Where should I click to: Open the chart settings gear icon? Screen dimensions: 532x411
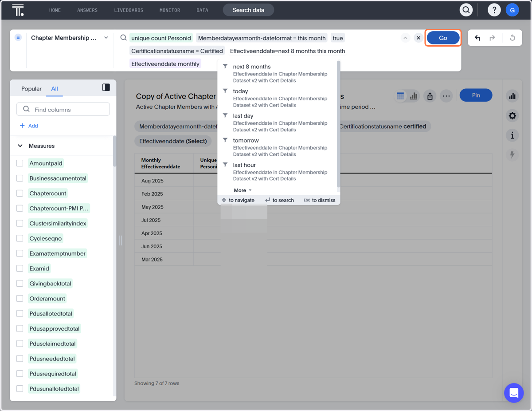tap(512, 116)
